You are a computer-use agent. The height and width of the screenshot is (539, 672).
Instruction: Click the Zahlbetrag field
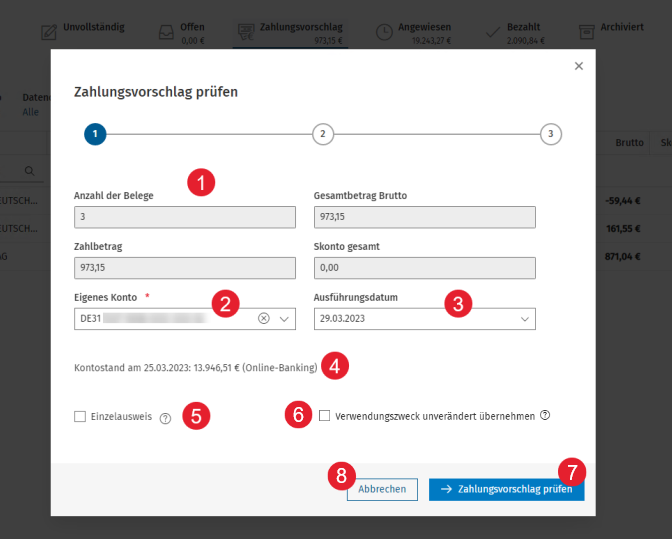click(x=185, y=268)
